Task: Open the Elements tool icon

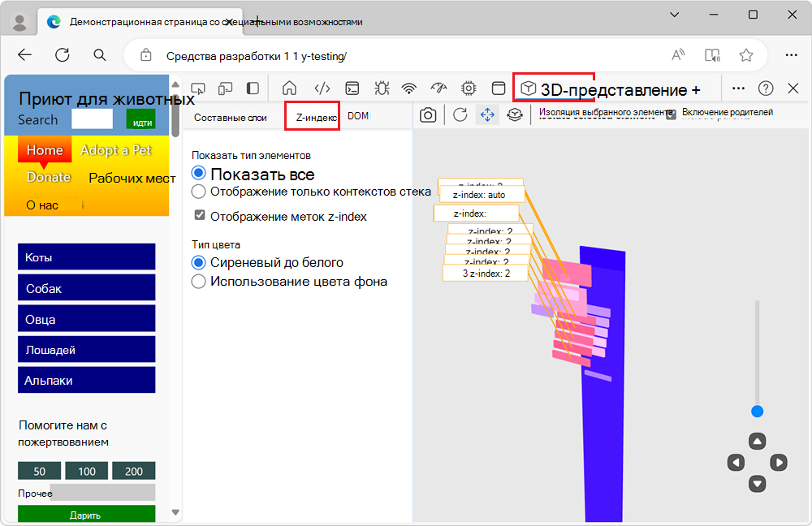Action: point(322,88)
